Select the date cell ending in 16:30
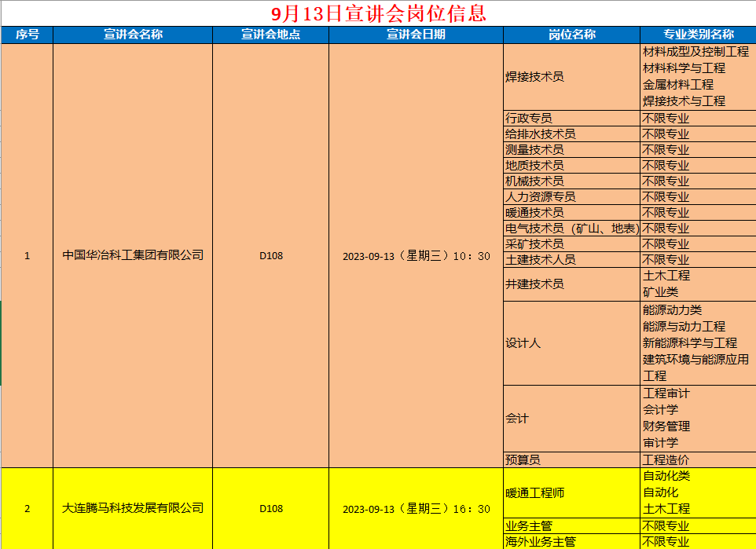 click(x=416, y=508)
